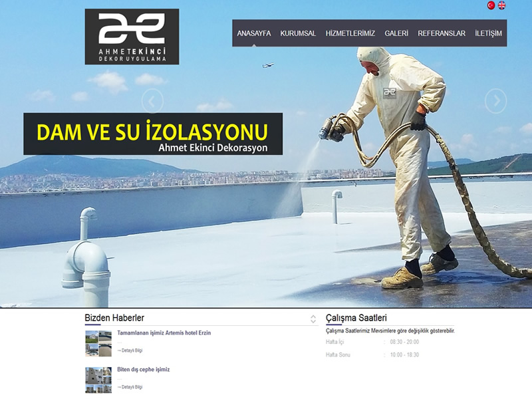Click Detaylı Bilgi under dış cephe news
Screen dimensions: 532x399
tap(130, 386)
